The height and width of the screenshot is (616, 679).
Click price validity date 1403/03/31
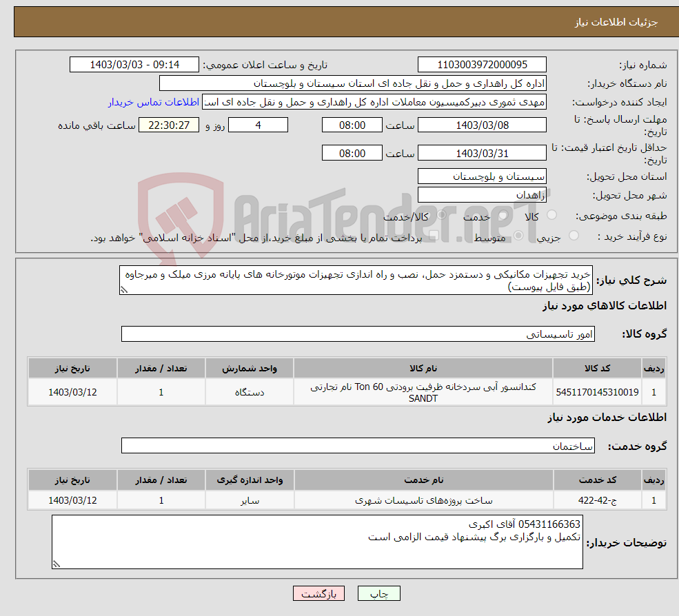(x=482, y=153)
